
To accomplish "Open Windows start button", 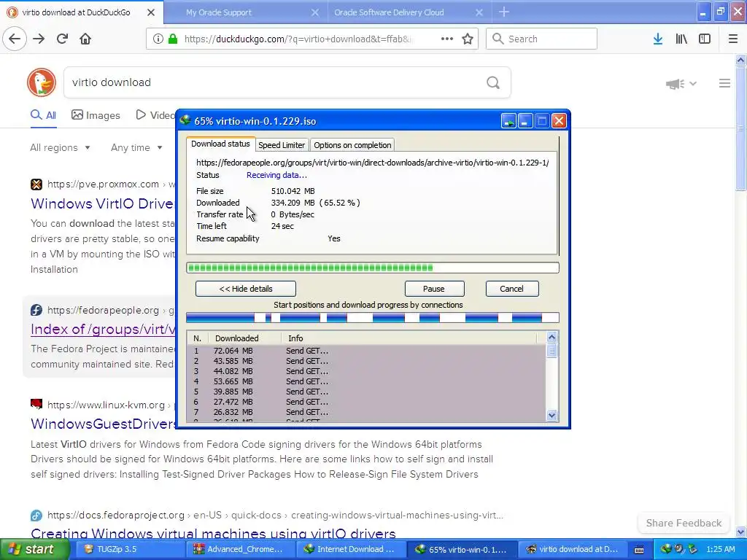I will coord(34,549).
